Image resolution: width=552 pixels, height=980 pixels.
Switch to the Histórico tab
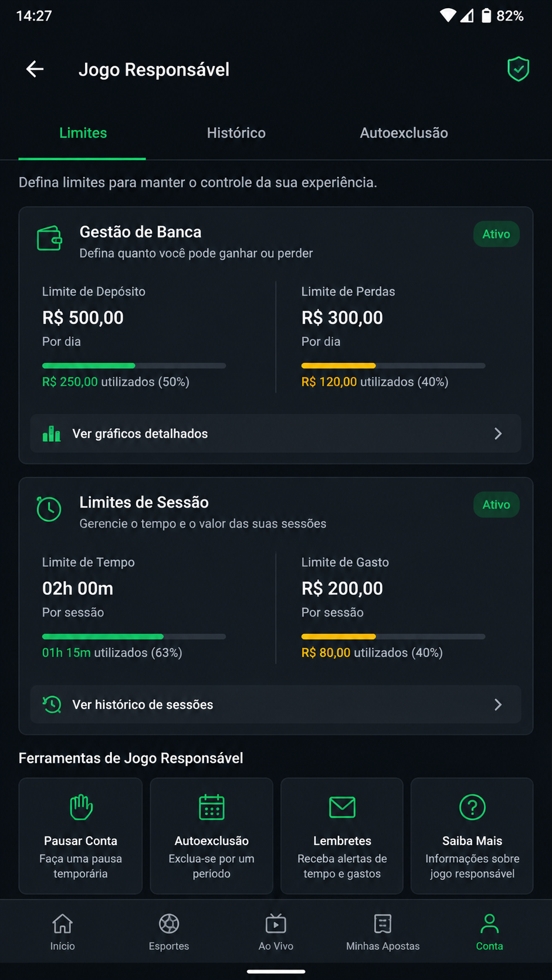click(x=236, y=133)
